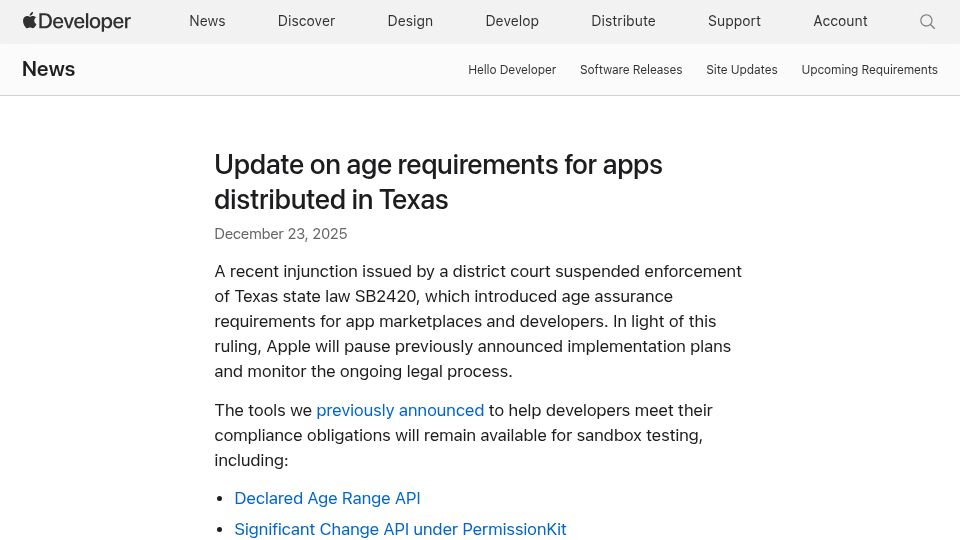Follow the 'previously announced' link

(x=400, y=410)
